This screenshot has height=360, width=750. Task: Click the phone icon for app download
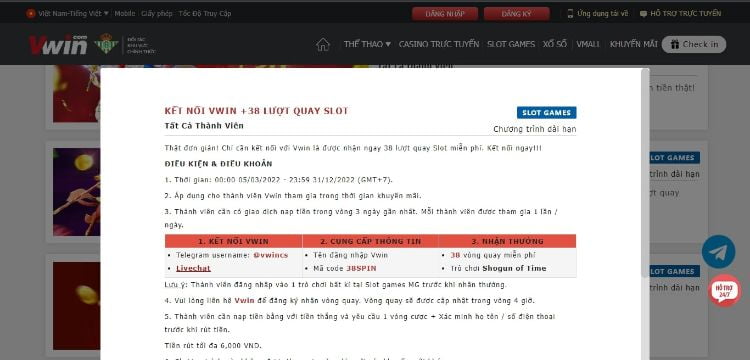click(x=570, y=13)
